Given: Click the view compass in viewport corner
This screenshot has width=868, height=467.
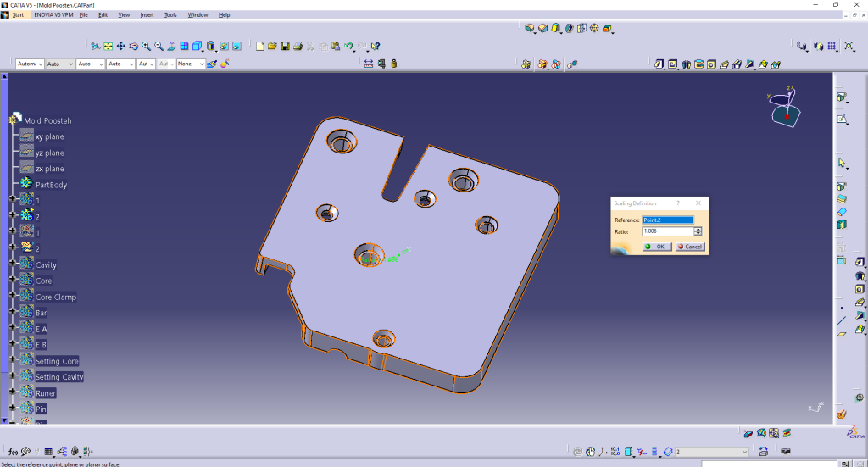Looking at the screenshot, I should (785, 108).
